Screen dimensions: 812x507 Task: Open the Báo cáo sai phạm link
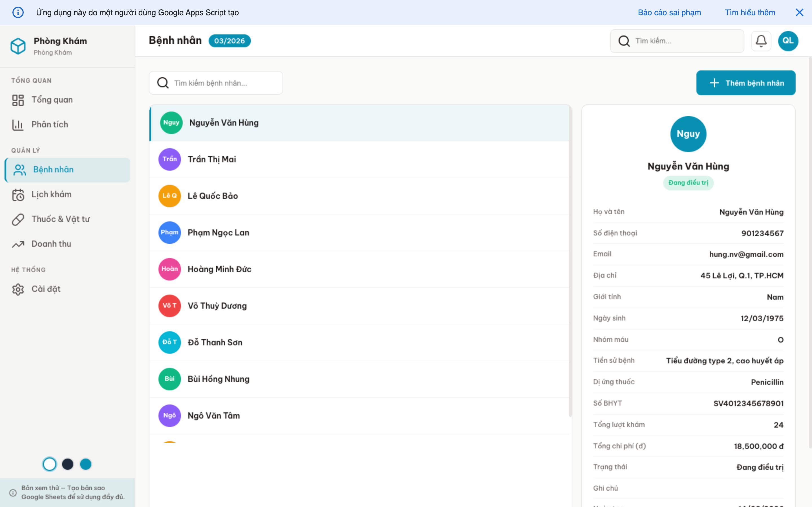pyautogui.click(x=669, y=12)
